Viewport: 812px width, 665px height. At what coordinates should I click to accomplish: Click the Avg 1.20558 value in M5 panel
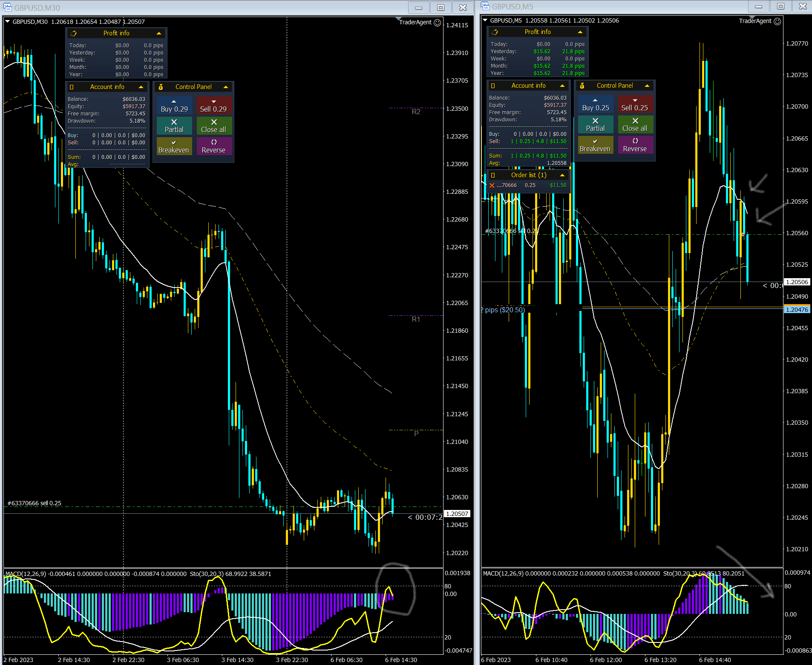click(x=557, y=163)
